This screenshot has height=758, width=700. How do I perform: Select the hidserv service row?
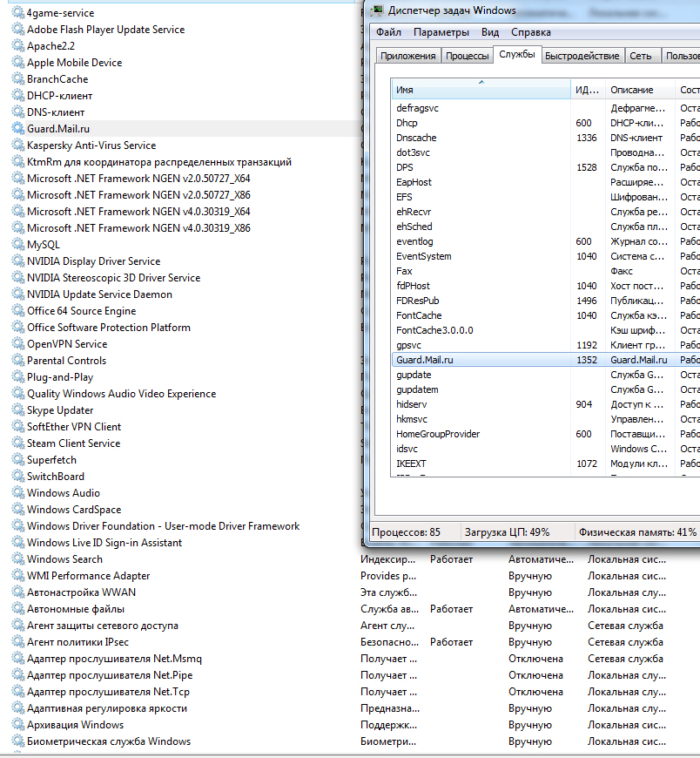(x=545, y=404)
